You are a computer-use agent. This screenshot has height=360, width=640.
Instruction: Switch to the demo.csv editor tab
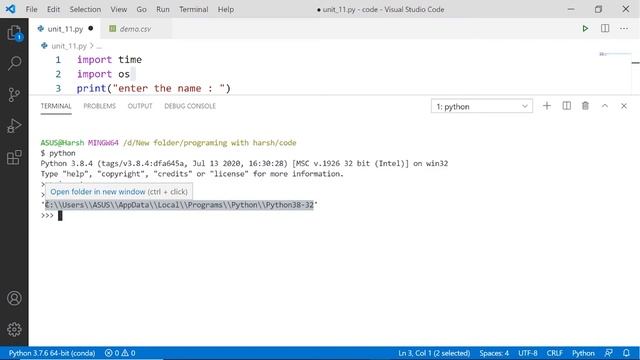pyautogui.click(x=135, y=29)
